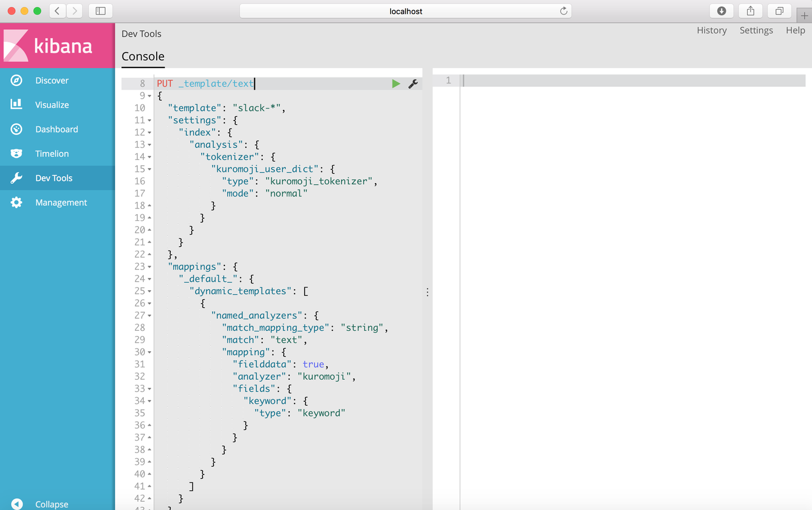Open the History panel

[x=712, y=30]
